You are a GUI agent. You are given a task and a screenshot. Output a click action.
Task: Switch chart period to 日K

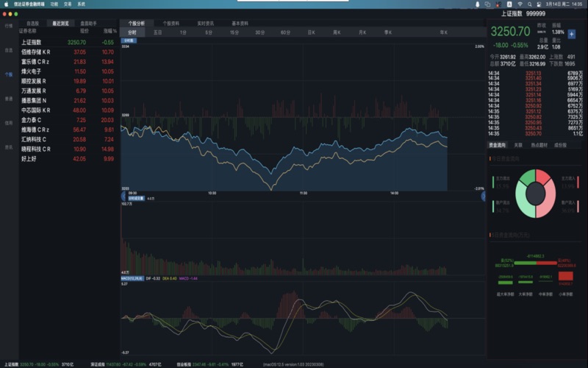click(x=311, y=33)
